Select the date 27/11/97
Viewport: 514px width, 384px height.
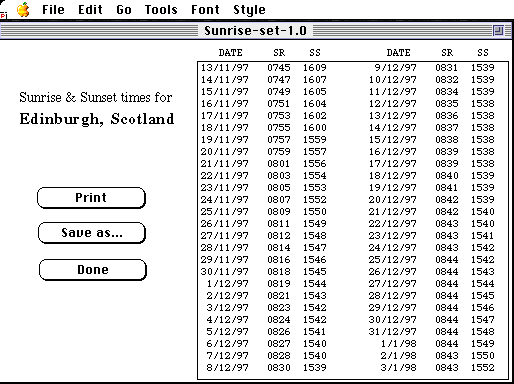225,236
